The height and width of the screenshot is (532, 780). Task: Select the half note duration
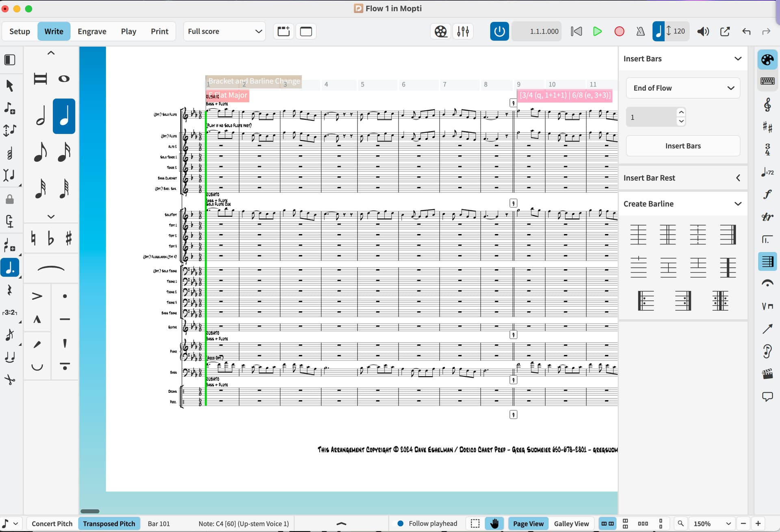point(41,117)
